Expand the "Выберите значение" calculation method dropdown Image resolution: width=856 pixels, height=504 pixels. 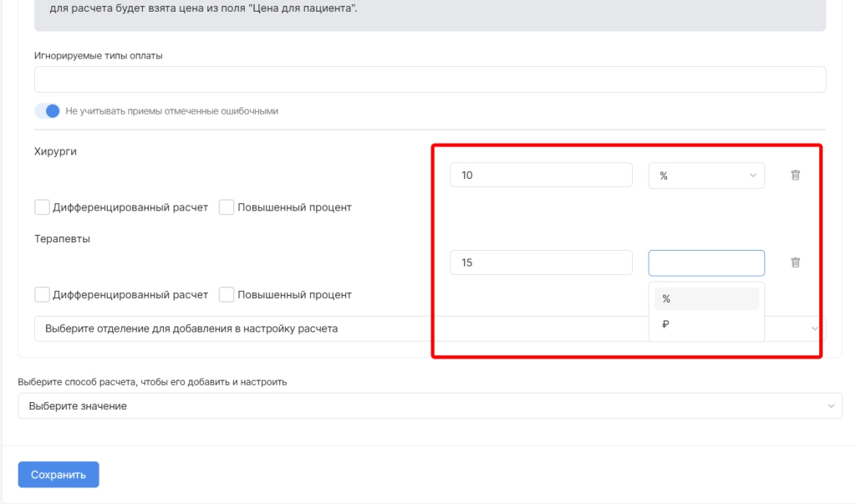point(430,405)
